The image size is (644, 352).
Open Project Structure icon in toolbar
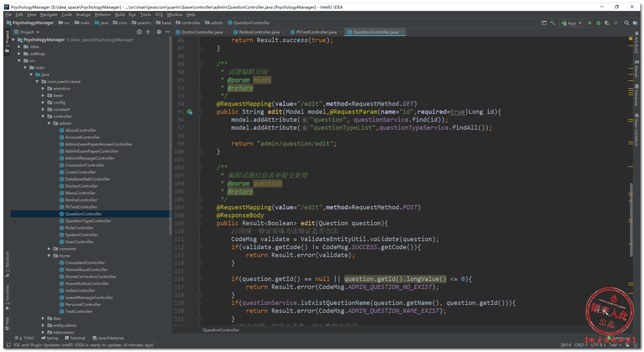point(635,23)
